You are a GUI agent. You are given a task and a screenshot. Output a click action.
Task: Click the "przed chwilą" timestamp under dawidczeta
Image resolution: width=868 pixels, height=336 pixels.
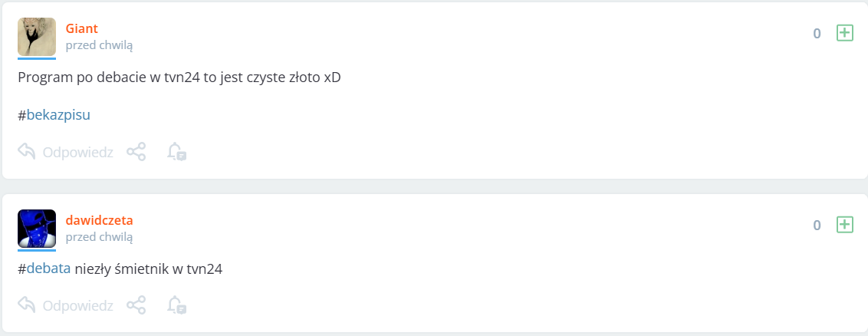click(x=99, y=237)
